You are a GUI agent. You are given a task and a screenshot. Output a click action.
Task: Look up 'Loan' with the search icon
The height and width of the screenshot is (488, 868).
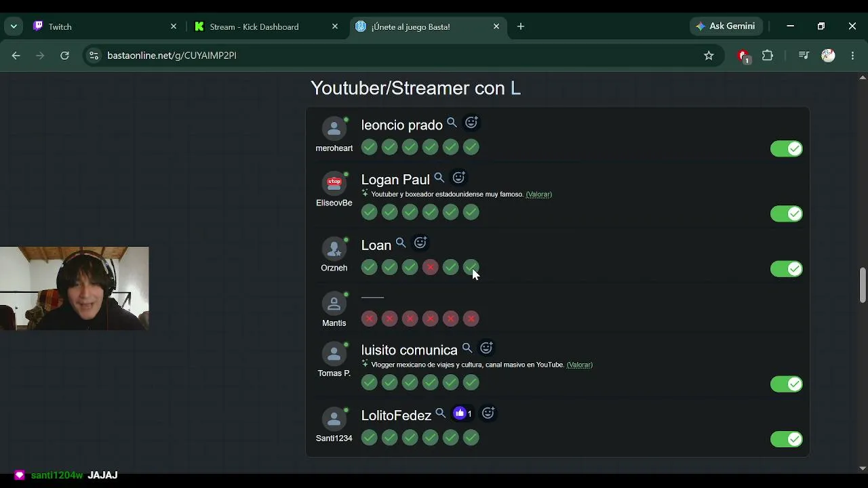pyautogui.click(x=401, y=243)
